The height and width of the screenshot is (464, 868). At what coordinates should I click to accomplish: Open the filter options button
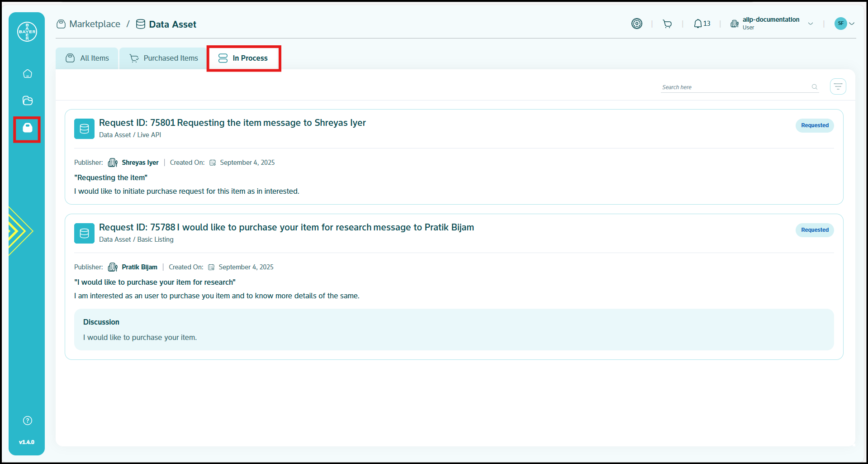click(838, 86)
